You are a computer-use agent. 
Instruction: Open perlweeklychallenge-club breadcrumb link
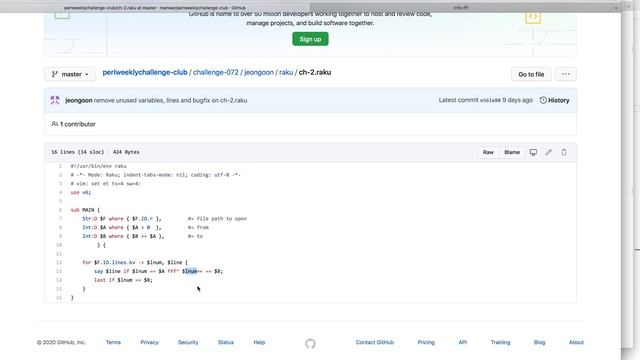145,72
